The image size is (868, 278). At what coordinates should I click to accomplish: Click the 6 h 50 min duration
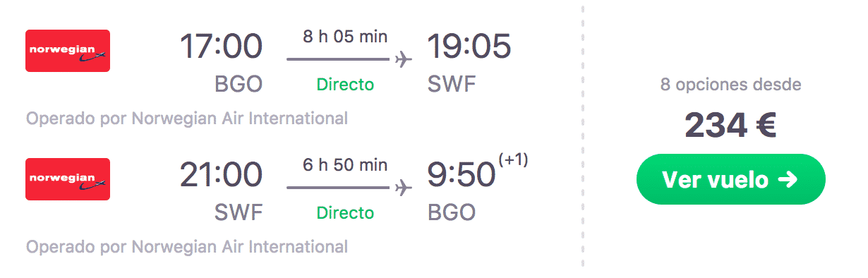345,165
